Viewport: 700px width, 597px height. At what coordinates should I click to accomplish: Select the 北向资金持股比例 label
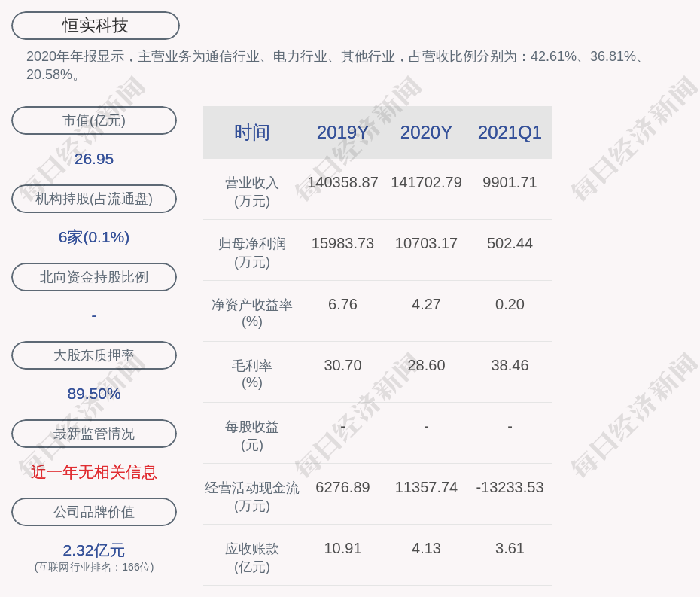(x=94, y=277)
